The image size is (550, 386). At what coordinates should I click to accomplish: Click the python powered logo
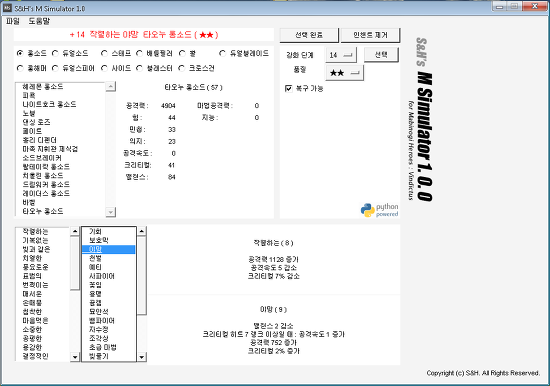click(379, 210)
